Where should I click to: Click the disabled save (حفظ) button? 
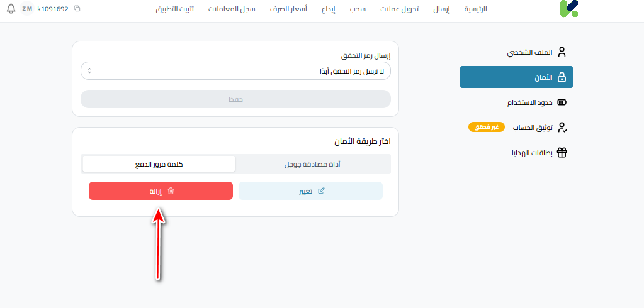[x=235, y=99]
